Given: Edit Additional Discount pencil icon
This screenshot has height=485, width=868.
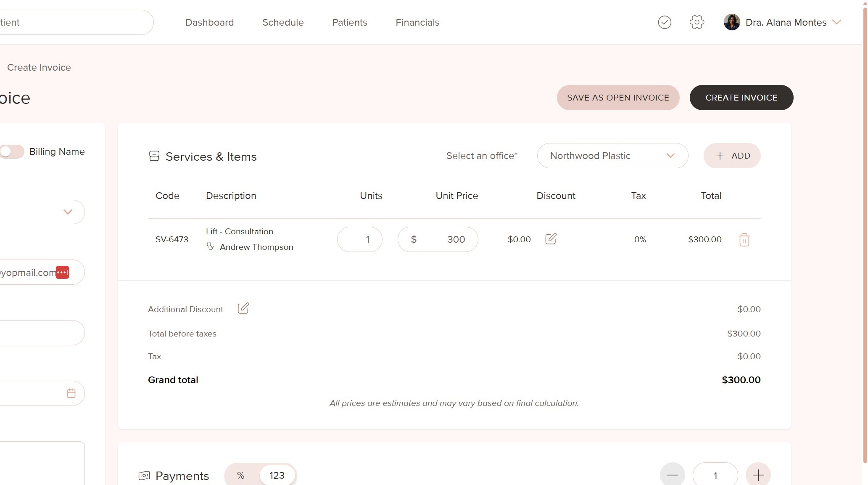Looking at the screenshot, I should [x=243, y=308].
